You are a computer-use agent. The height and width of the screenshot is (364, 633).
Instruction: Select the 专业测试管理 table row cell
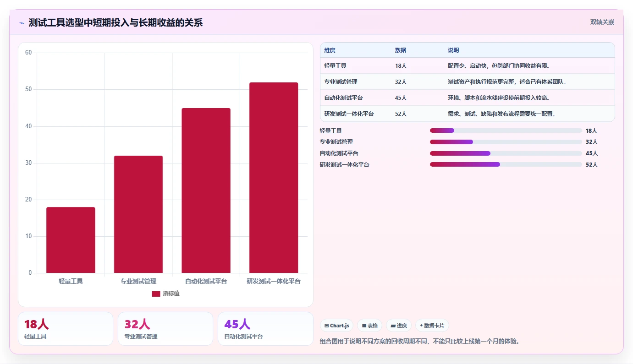coord(341,82)
